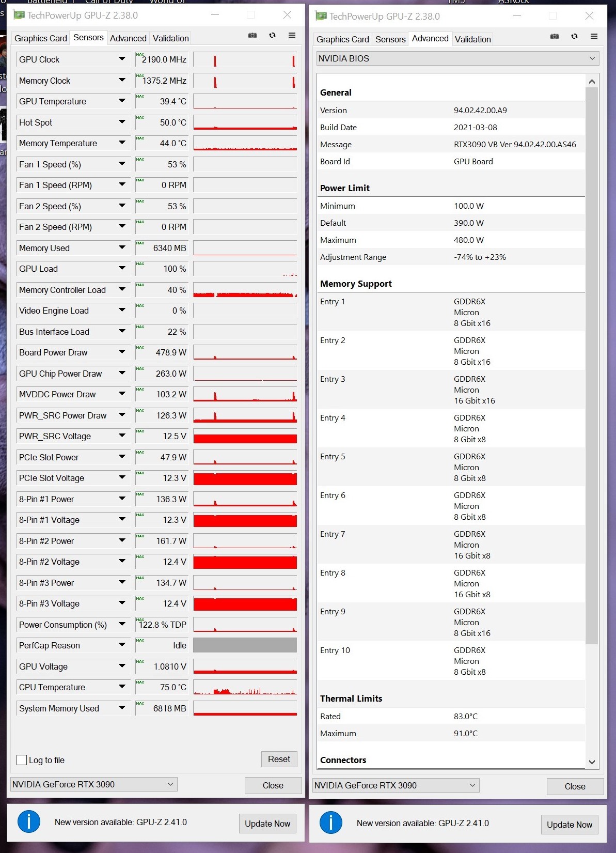Click Close button in Advanced window
This screenshot has width=616, height=853.
(575, 786)
